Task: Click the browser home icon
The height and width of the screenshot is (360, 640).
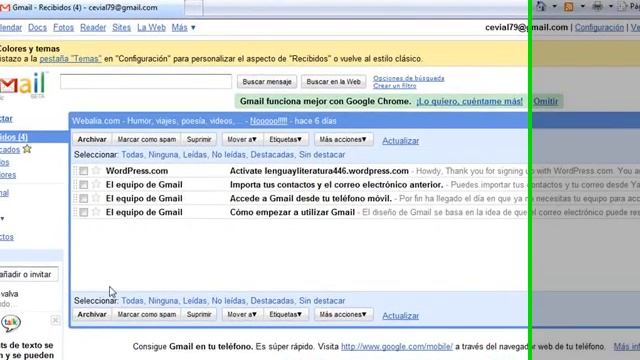Action: 541,6
